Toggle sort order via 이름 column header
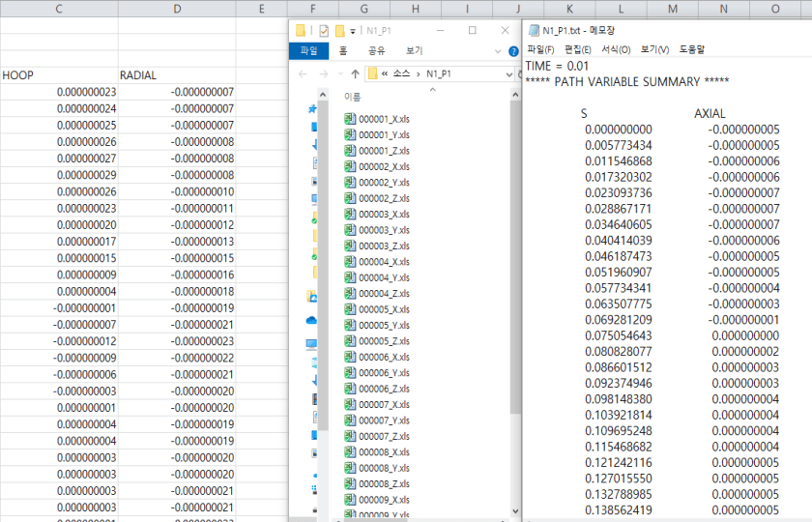The height and width of the screenshot is (522, 812). [353, 96]
